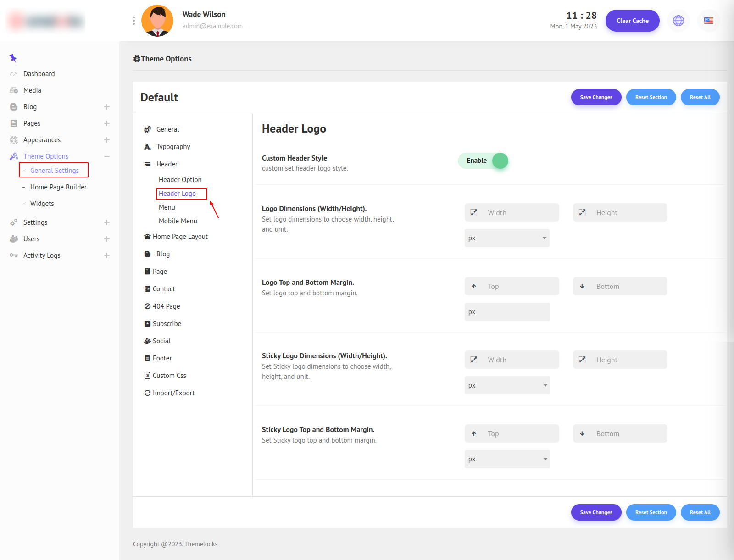Click the three-dot menu beside avatar

click(133, 21)
